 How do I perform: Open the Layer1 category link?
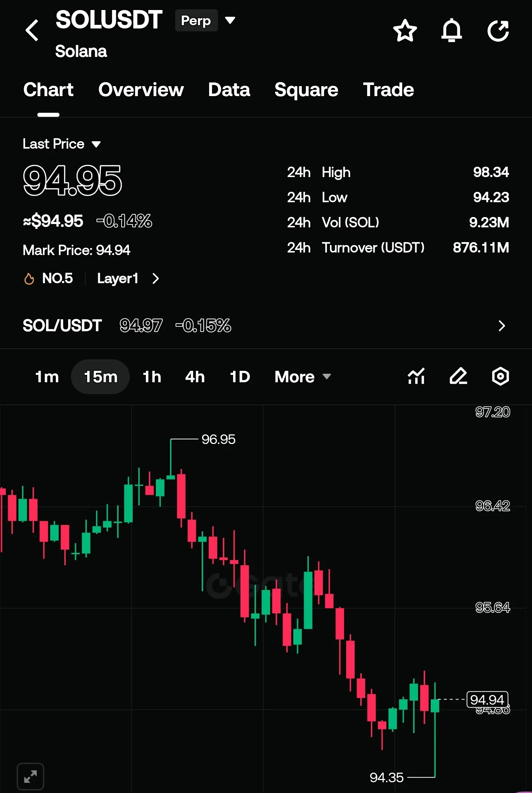coord(128,278)
